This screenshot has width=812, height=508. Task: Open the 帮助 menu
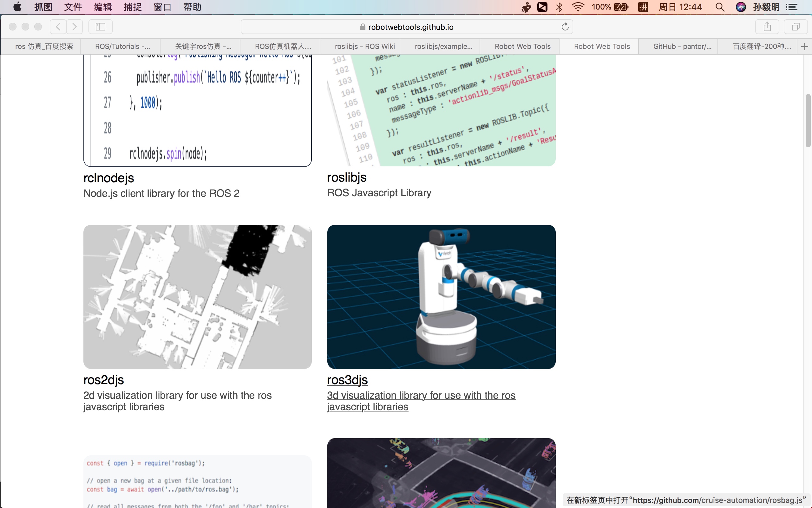pyautogui.click(x=192, y=7)
